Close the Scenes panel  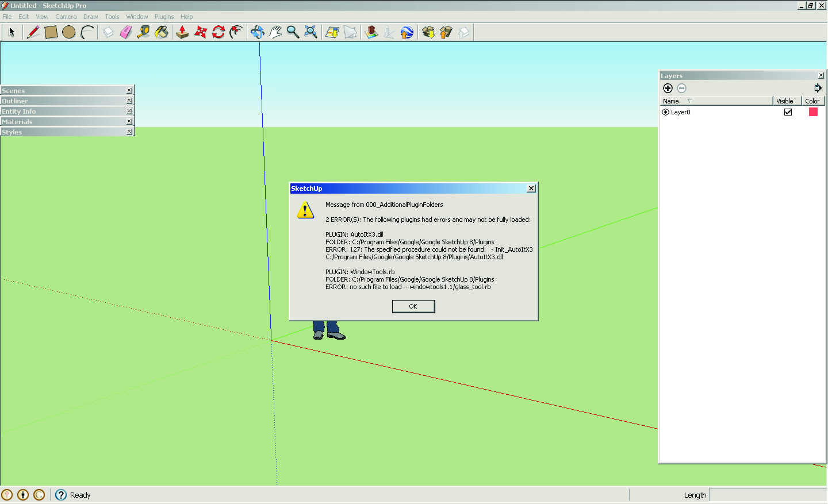(x=129, y=90)
